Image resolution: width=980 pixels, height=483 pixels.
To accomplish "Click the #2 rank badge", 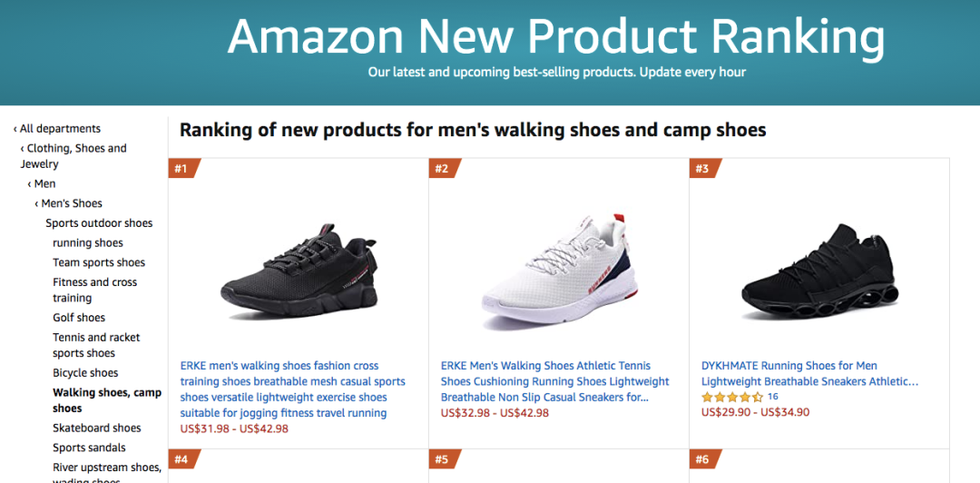I will point(443,169).
